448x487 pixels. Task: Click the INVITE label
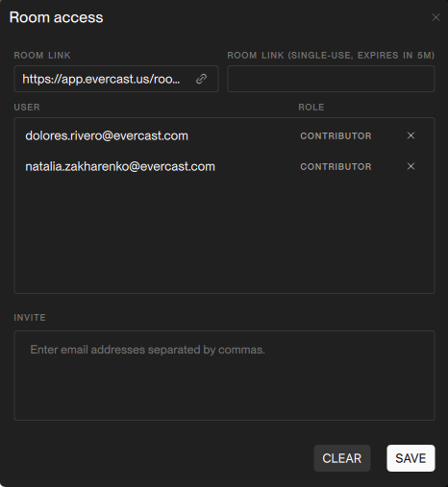point(30,318)
